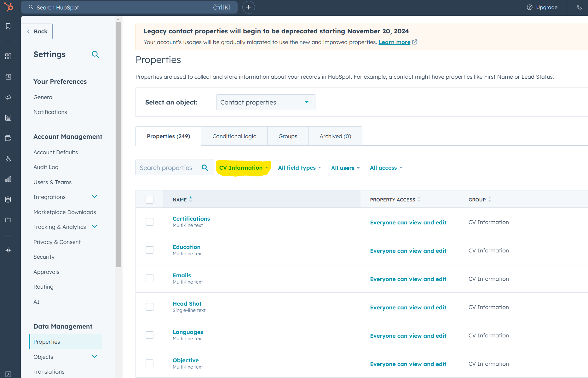Open Privacy & Consent settings

point(57,242)
